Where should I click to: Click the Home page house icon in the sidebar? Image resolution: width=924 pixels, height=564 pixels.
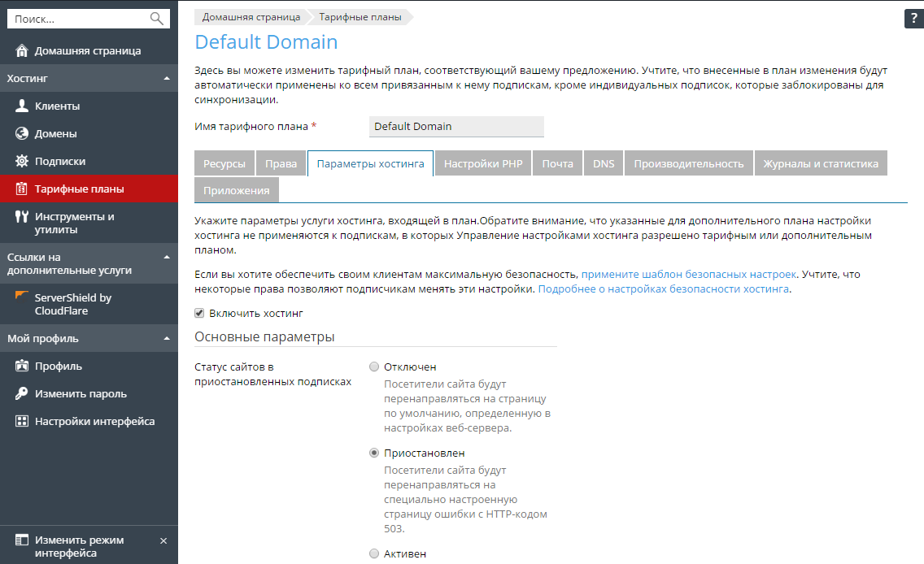[22, 50]
